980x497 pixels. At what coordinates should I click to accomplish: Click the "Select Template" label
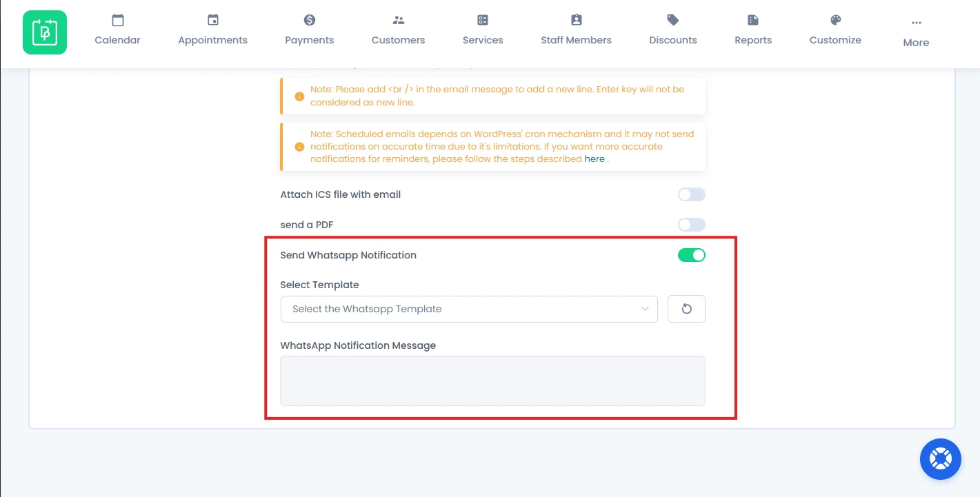320,285
